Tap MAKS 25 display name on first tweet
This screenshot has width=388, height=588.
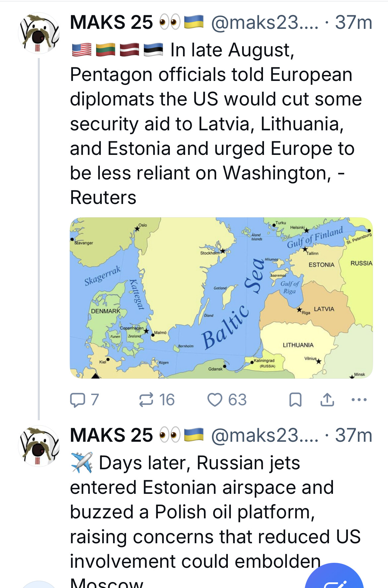(111, 23)
